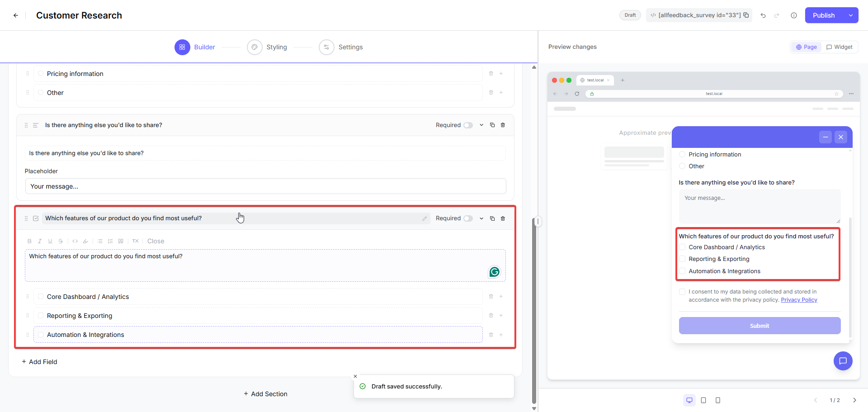
Task: Open the Privacy Policy link
Action: pos(799,300)
